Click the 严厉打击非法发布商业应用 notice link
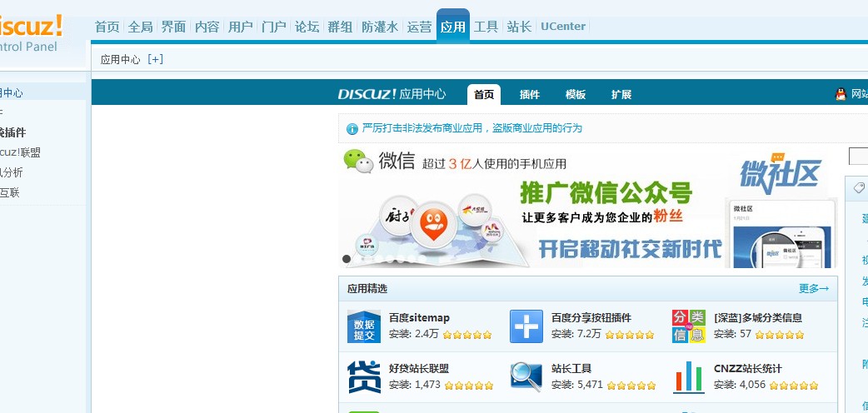Image resolution: width=868 pixels, height=413 pixels. click(472, 128)
